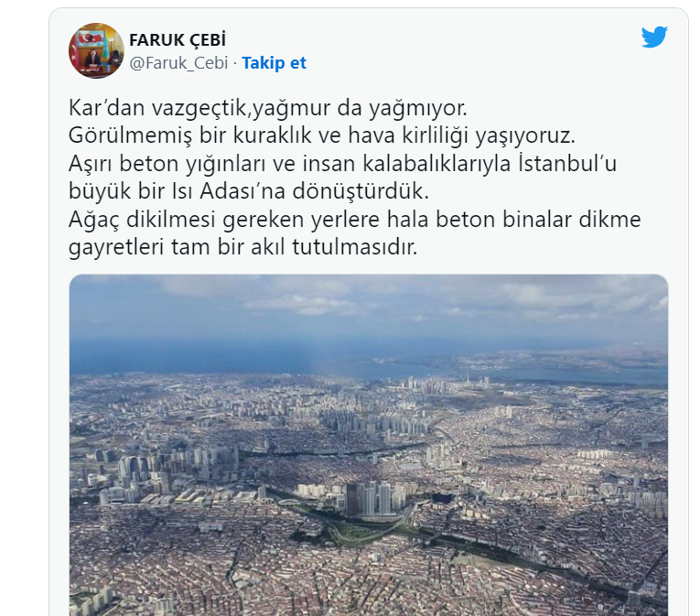Follow the account via Takip et
Viewport: 700px width, 616px height.
click(274, 63)
